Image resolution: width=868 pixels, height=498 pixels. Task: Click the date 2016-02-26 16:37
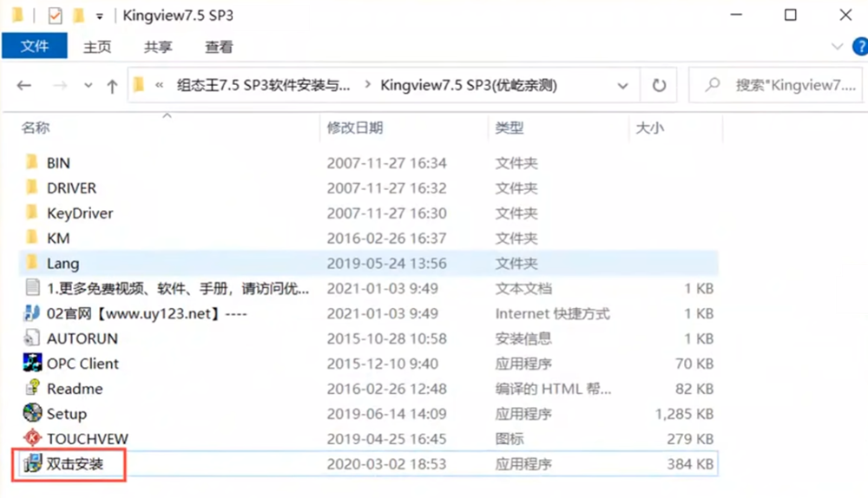[x=386, y=238]
